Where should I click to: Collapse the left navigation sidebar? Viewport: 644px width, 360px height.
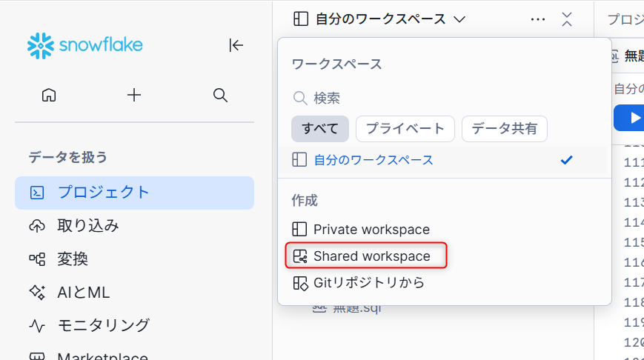point(236,45)
